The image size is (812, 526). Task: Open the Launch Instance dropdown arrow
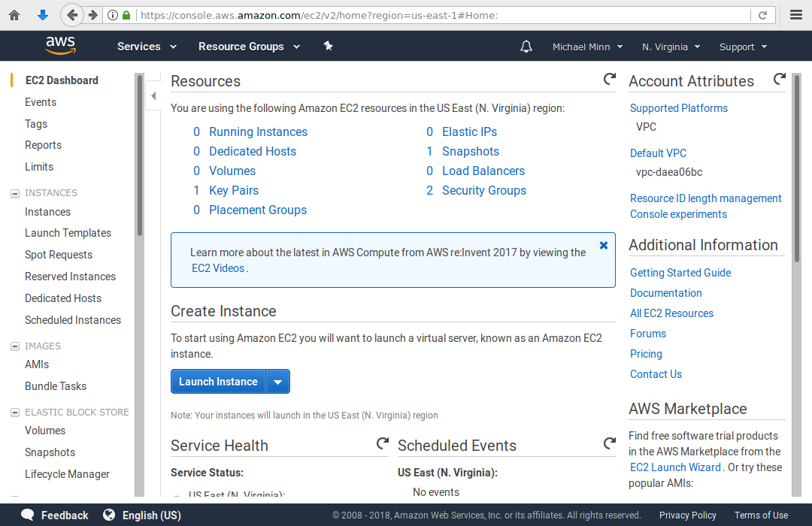pyautogui.click(x=277, y=382)
